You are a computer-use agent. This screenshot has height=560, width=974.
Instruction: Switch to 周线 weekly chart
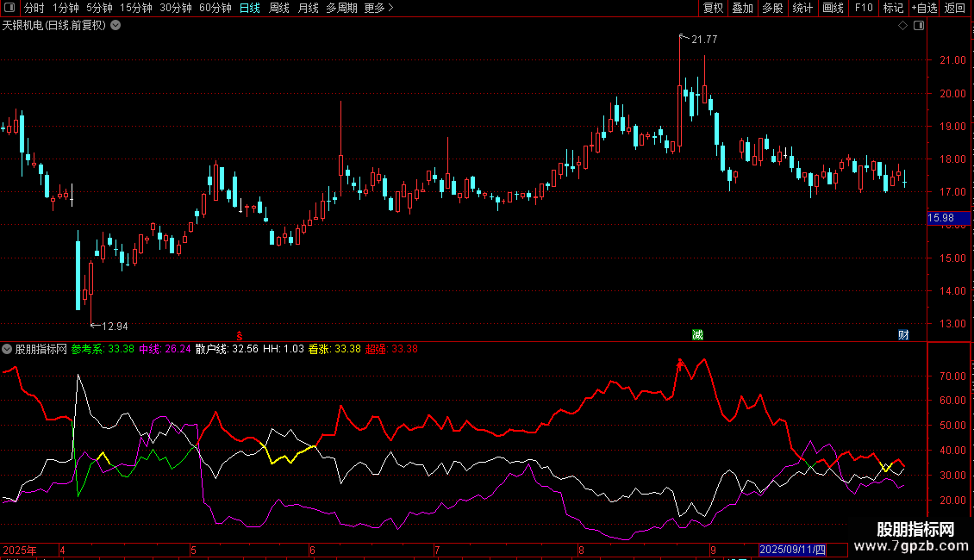coord(279,8)
